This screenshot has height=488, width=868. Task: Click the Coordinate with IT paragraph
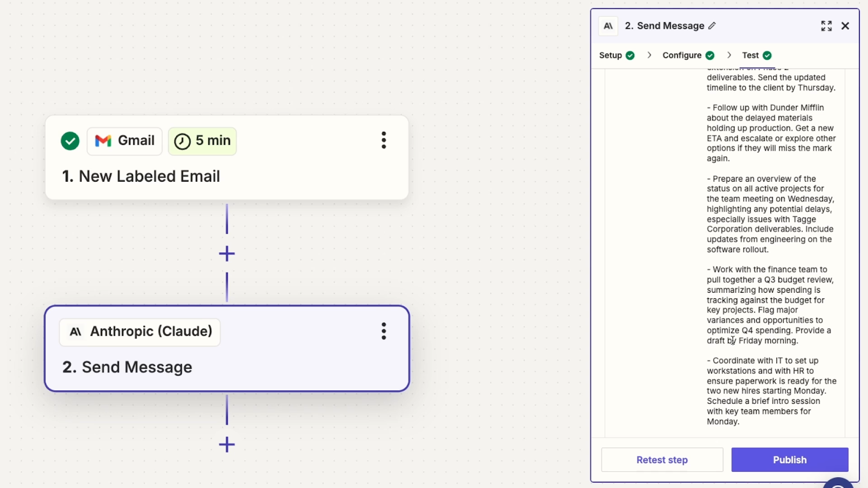click(x=771, y=391)
